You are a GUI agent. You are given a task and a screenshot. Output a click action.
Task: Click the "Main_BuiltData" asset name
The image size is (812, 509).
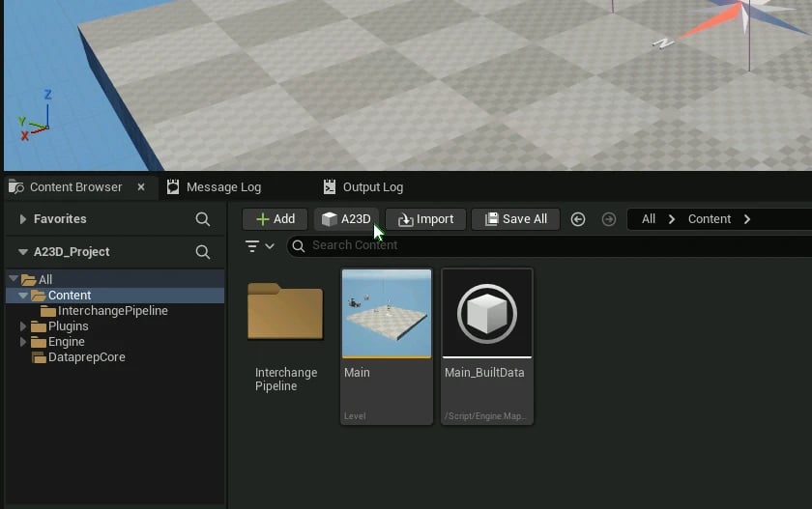pyautogui.click(x=484, y=373)
